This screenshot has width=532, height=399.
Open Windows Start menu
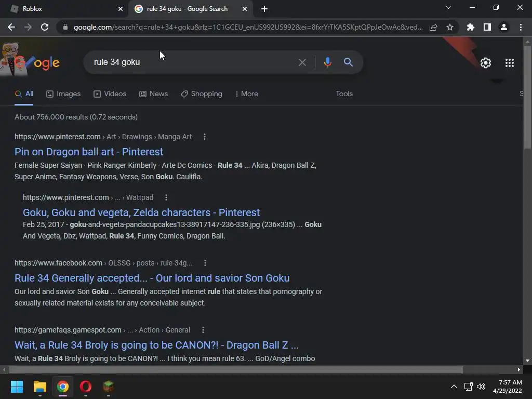point(17,387)
